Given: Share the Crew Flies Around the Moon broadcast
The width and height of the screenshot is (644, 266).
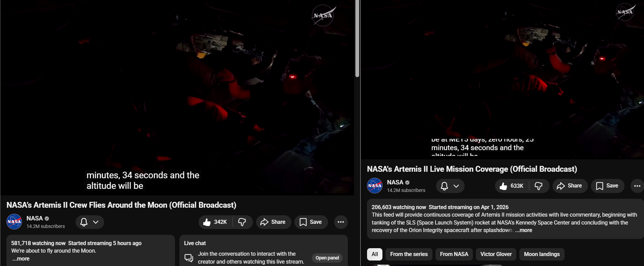Looking at the screenshot, I should click(273, 222).
